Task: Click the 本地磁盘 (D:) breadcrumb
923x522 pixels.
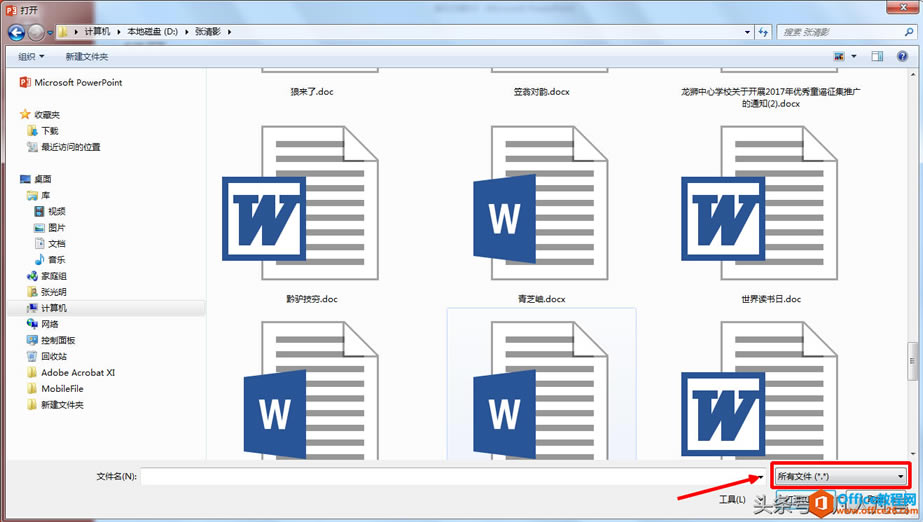Action: pos(152,32)
